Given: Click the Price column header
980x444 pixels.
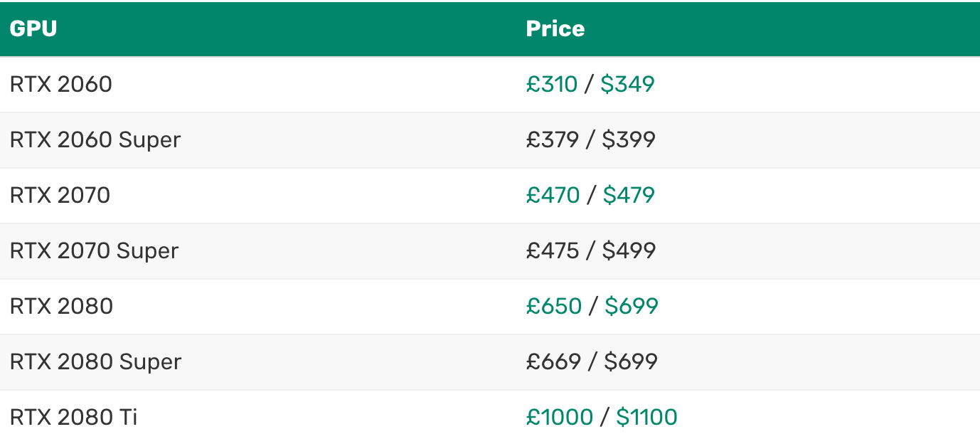Looking at the screenshot, I should [x=555, y=29].
